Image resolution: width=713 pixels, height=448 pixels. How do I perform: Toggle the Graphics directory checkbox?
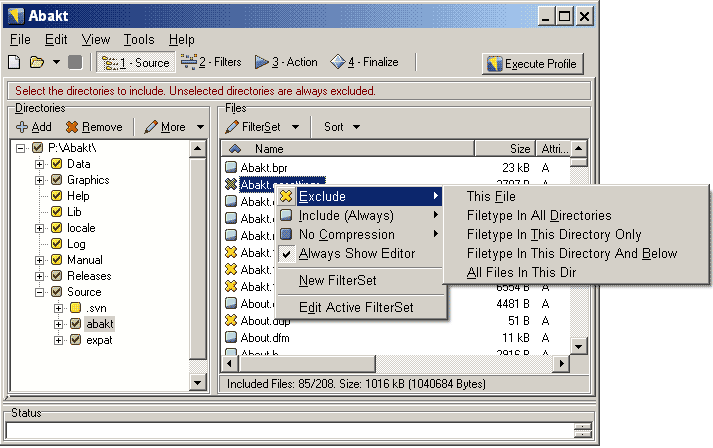pyautogui.click(x=56, y=180)
